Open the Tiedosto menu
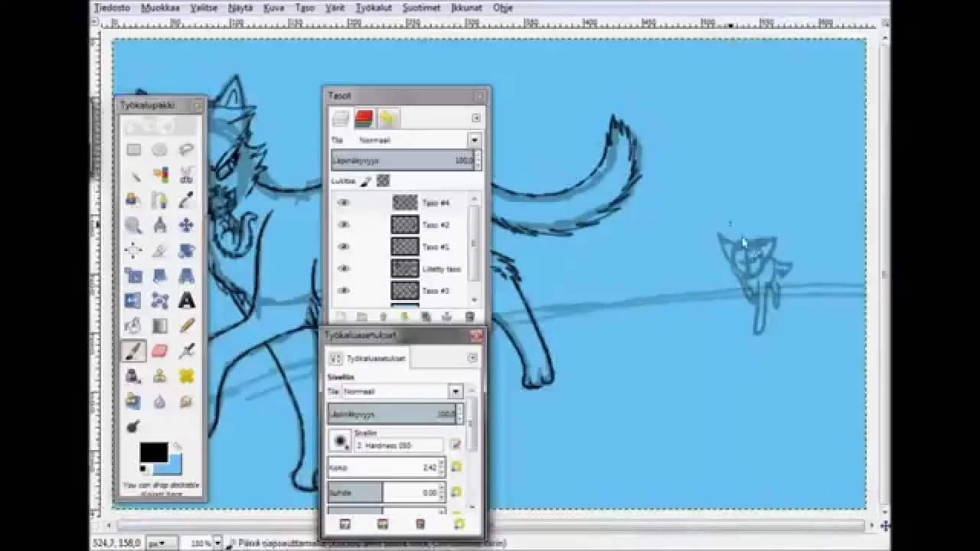 pos(112,8)
